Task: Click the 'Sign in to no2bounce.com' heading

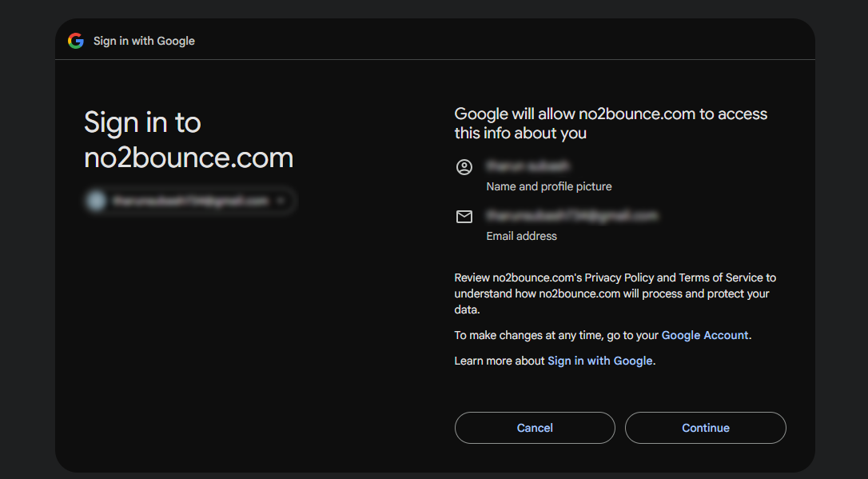Action: (189, 140)
